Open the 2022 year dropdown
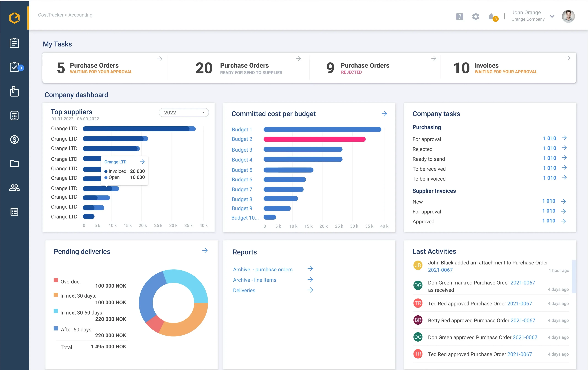The width and height of the screenshot is (588, 370). [184, 112]
